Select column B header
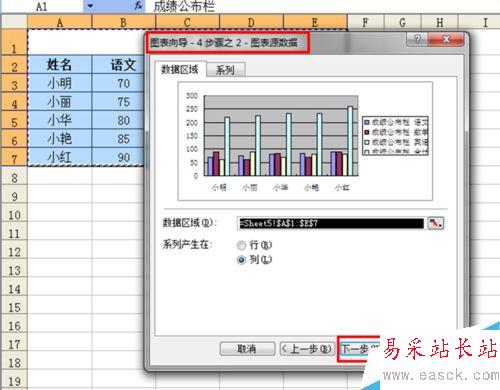The image size is (500, 390). tap(124, 22)
